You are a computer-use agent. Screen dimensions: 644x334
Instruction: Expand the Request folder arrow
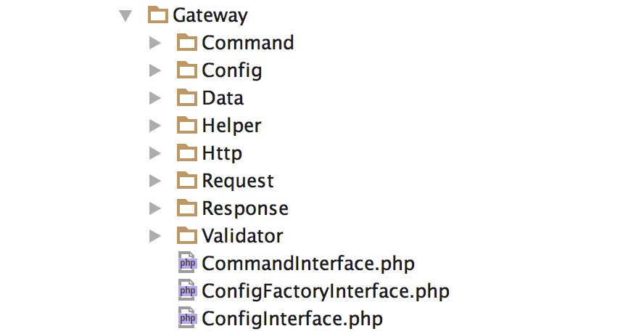155,181
